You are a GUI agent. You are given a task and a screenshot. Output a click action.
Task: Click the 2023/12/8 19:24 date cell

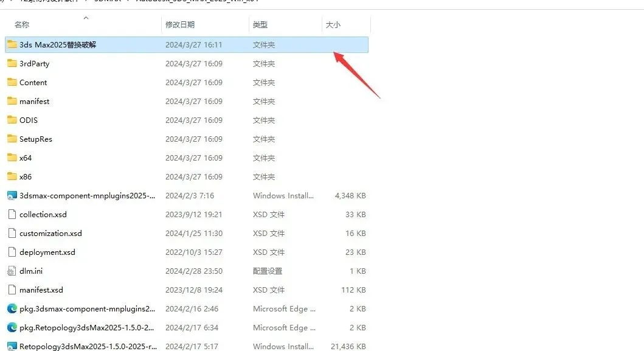tap(194, 290)
